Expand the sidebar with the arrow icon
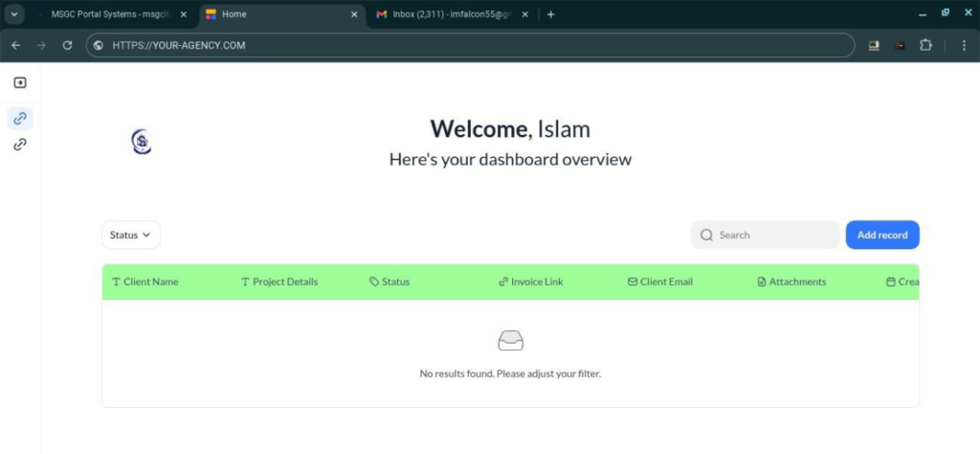Image resolution: width=980 pixels, height=454 pixels. (x=19, y=83)
